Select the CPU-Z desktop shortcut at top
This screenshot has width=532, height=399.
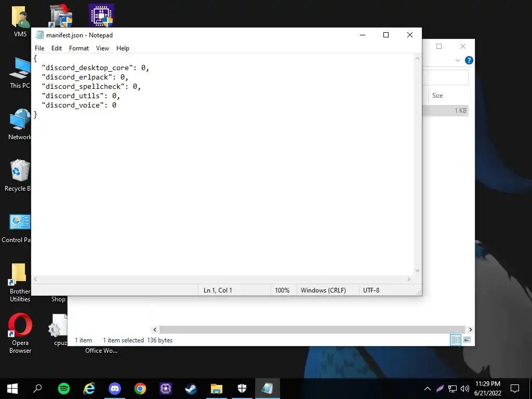click(101, 16)
